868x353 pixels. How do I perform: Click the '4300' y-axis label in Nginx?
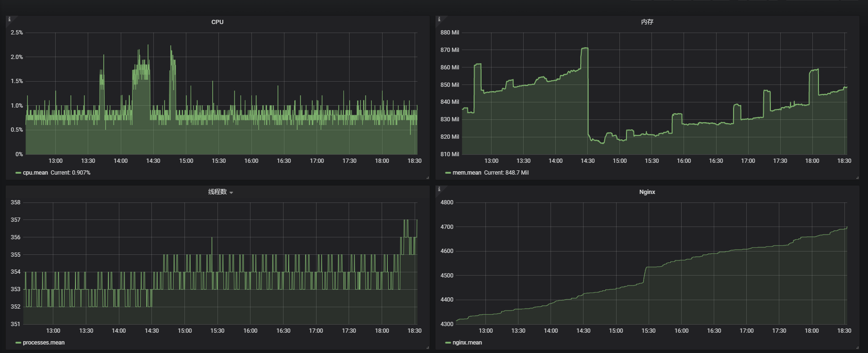(447, 324)
